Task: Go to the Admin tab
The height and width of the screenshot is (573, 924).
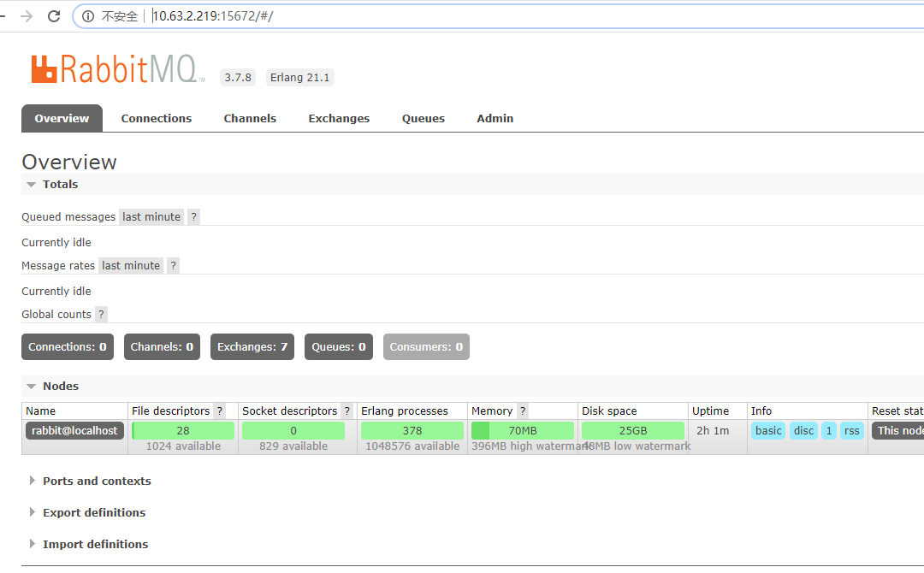Action: (x=495, y=119)
